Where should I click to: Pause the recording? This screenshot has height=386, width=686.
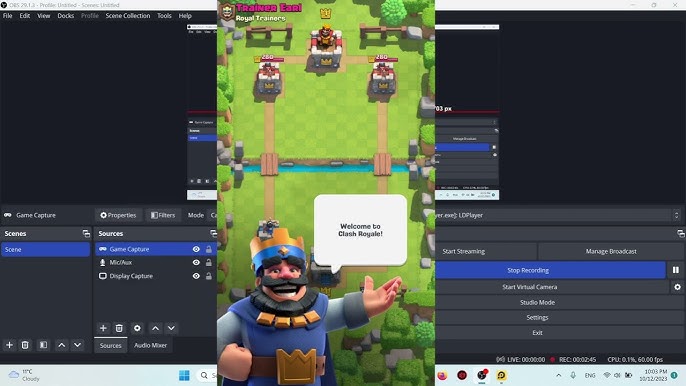point(676,270)
